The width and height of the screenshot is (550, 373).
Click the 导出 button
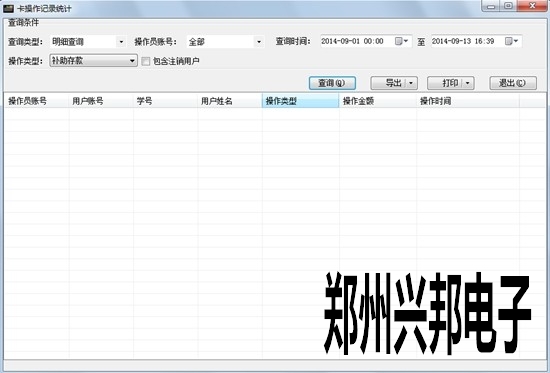tap(389, 83)
